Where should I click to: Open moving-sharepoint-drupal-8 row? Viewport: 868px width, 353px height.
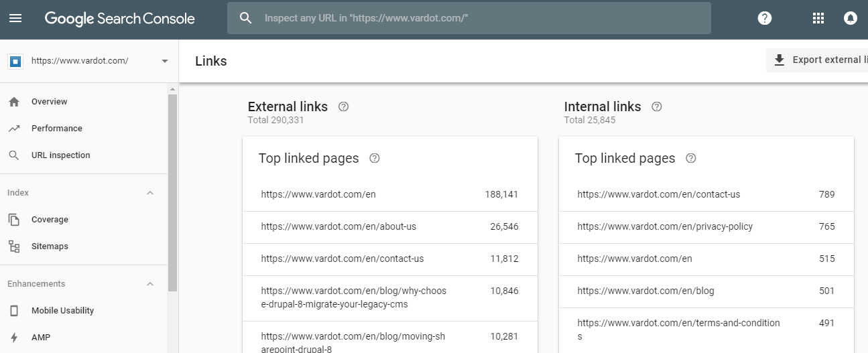click(390, 338)
